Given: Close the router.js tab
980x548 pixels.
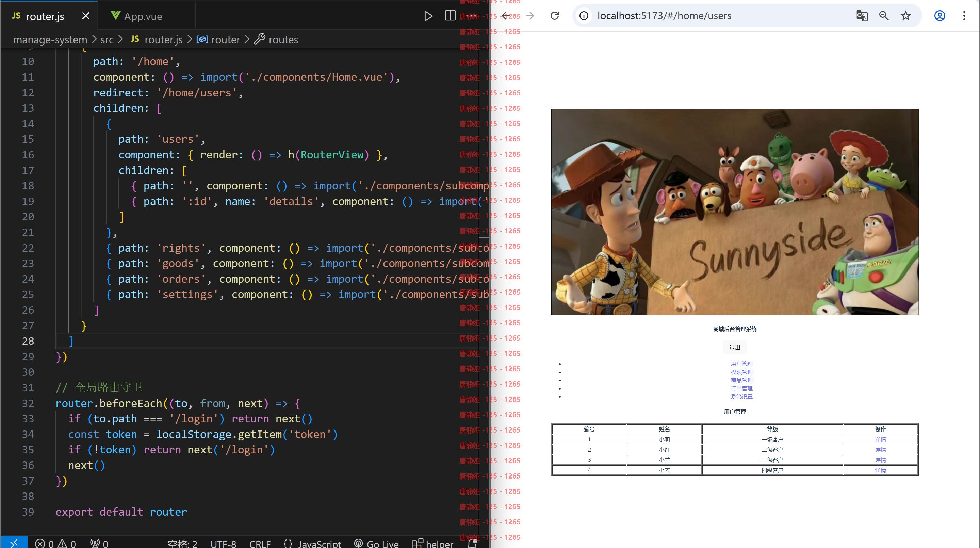Looking at the screenshot, I should pos(86,16).
